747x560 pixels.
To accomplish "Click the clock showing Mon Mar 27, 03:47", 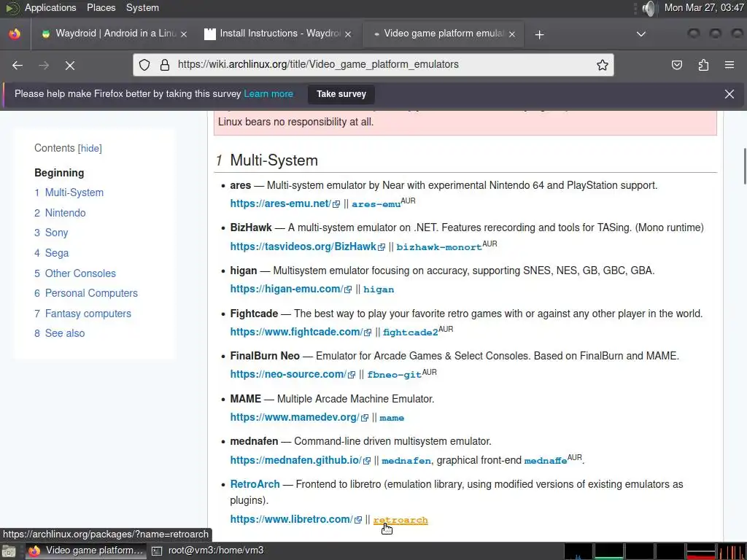I will click(x=704, y=7).
